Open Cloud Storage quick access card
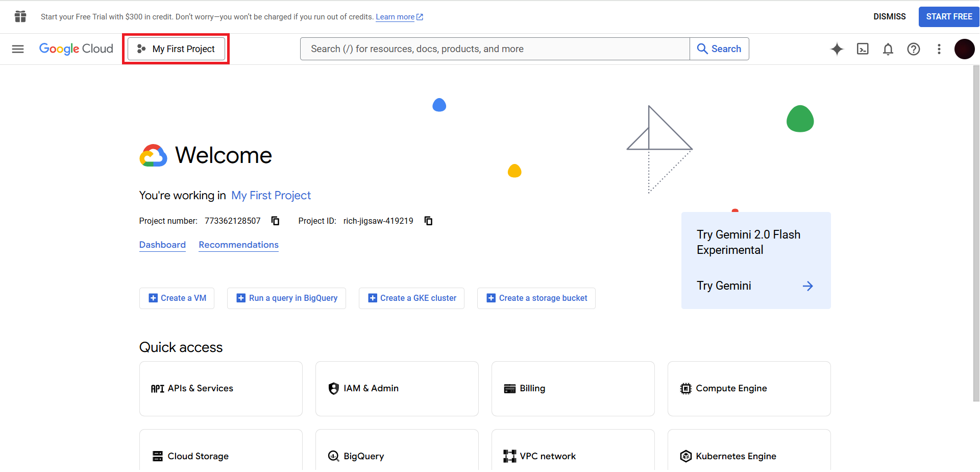 click(221, 451)
